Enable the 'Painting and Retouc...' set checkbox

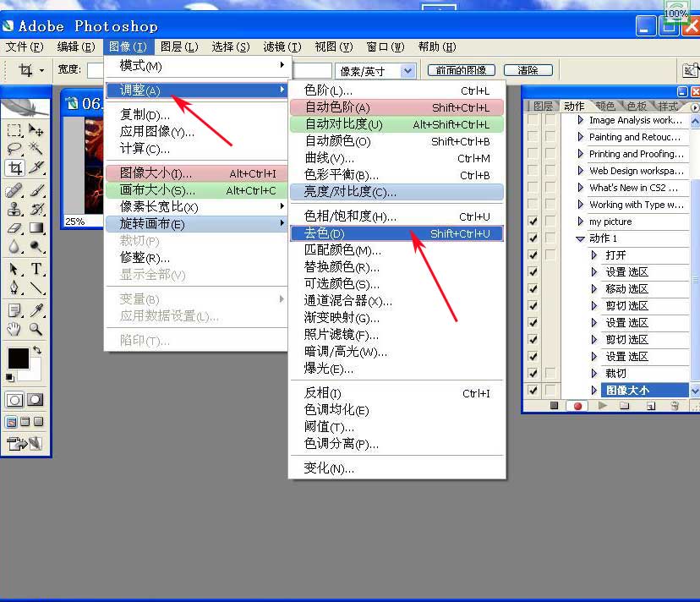(533, 137)
